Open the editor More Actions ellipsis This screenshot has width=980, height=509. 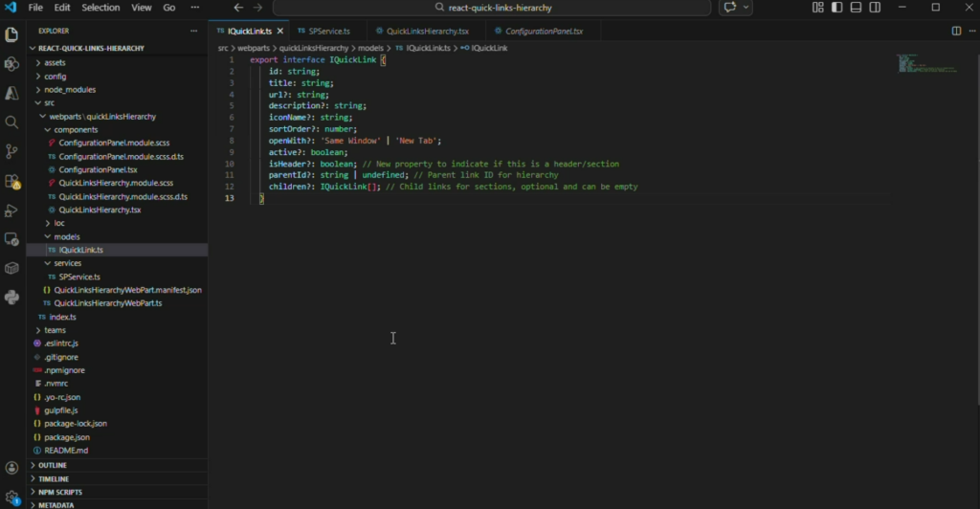(x=970, y=31)
